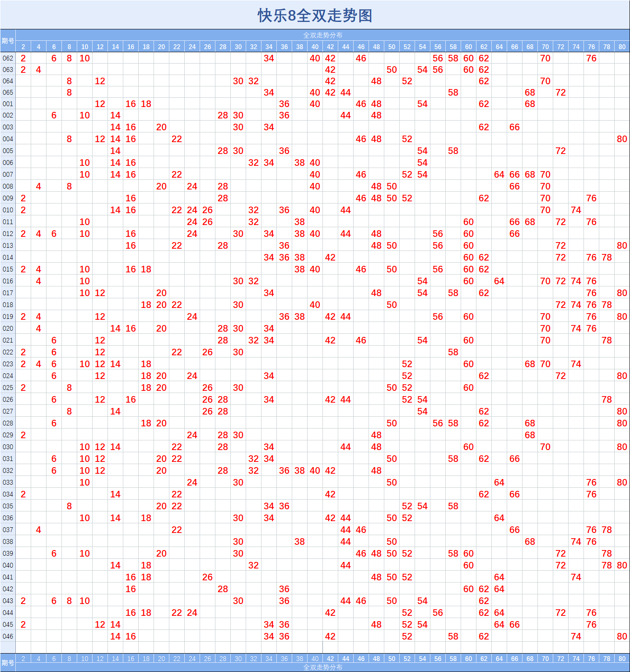The width and height of the screenshot is (630, 672).
Task: Click number 66 in row 003
Action: 515,127
